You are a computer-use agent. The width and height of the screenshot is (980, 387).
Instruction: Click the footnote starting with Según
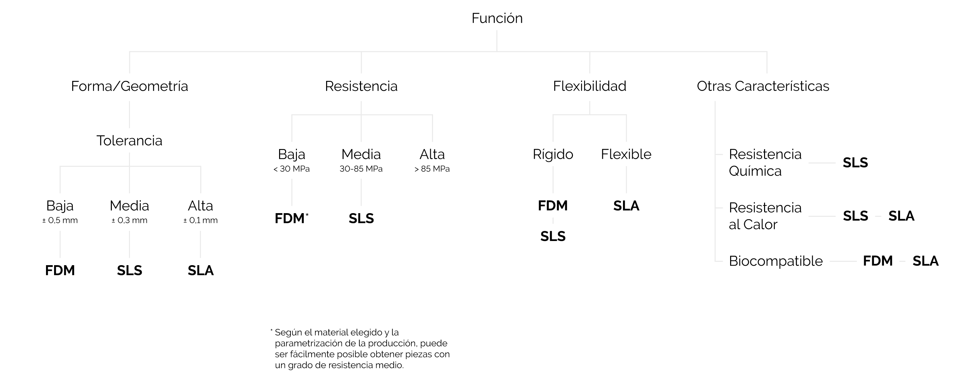pos(360,349)
